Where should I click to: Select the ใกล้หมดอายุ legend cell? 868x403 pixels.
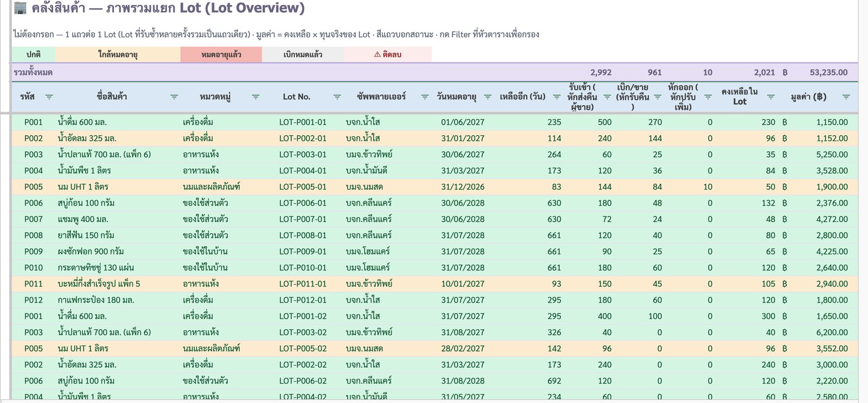pos(118,55)
